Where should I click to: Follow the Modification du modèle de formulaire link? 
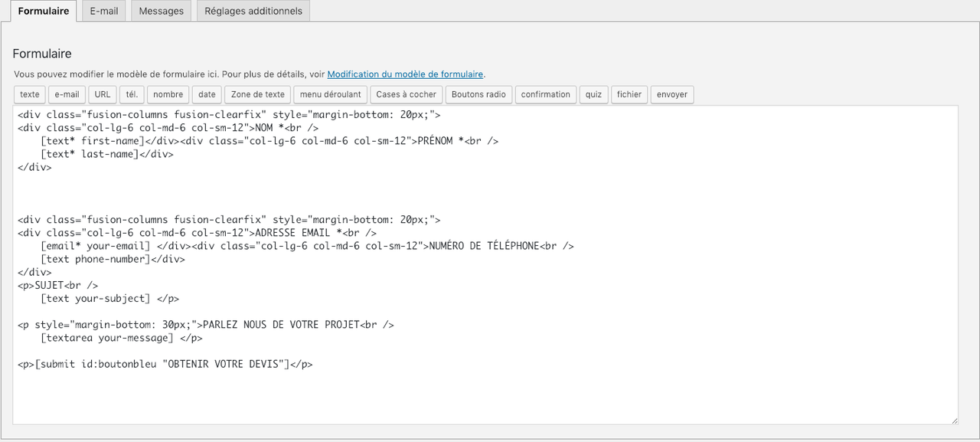(x=406, y=74)
